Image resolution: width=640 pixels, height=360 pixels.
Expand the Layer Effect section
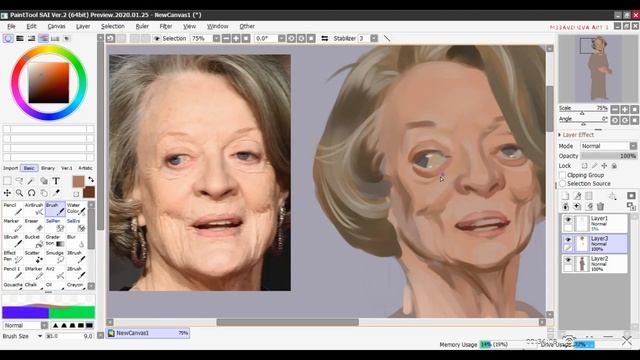[560, 135]
